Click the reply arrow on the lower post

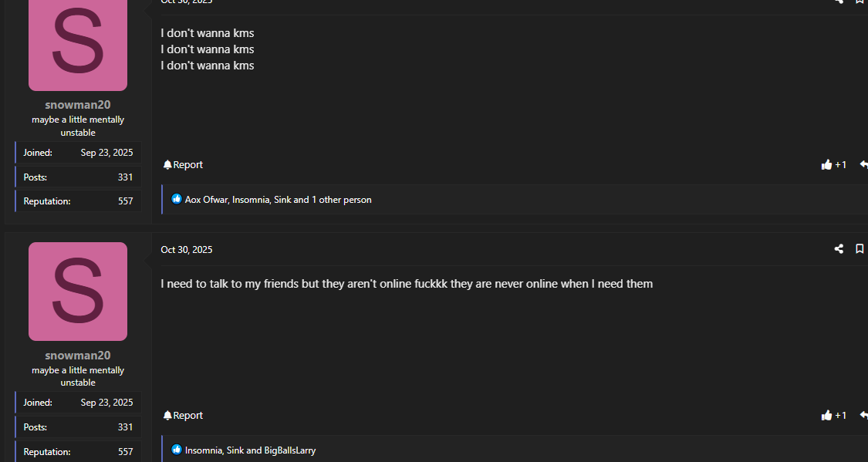(863, 415)
